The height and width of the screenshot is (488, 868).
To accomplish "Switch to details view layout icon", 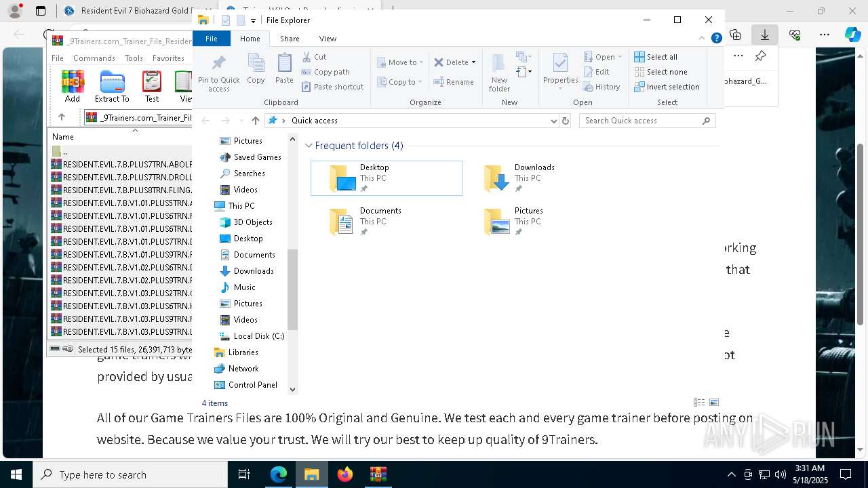I will (699, 403).
